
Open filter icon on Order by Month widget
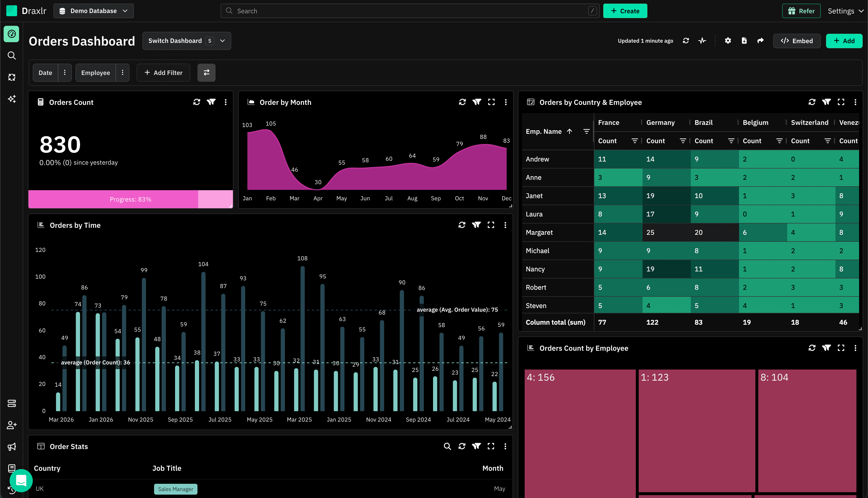pos(477,102)
